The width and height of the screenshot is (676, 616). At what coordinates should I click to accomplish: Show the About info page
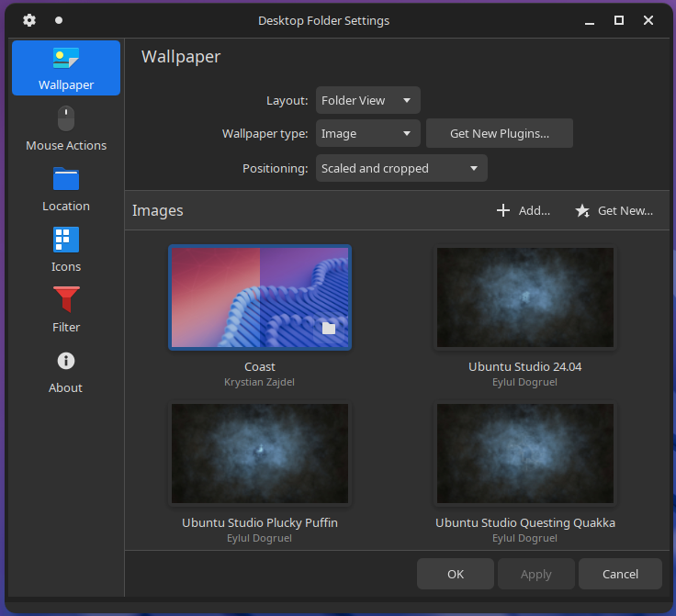point(66,371)
